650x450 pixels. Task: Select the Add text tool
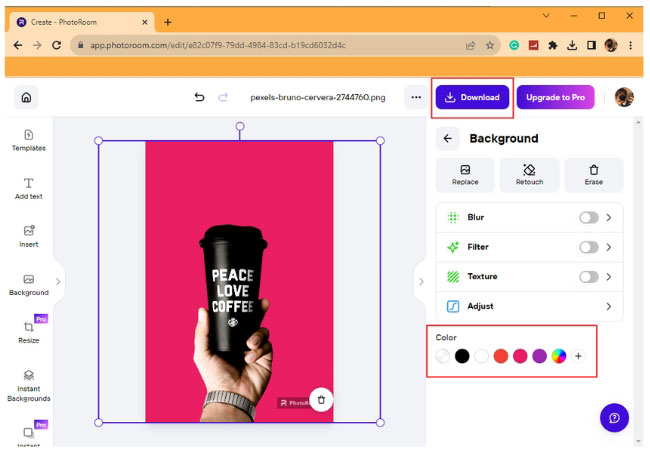28,188
